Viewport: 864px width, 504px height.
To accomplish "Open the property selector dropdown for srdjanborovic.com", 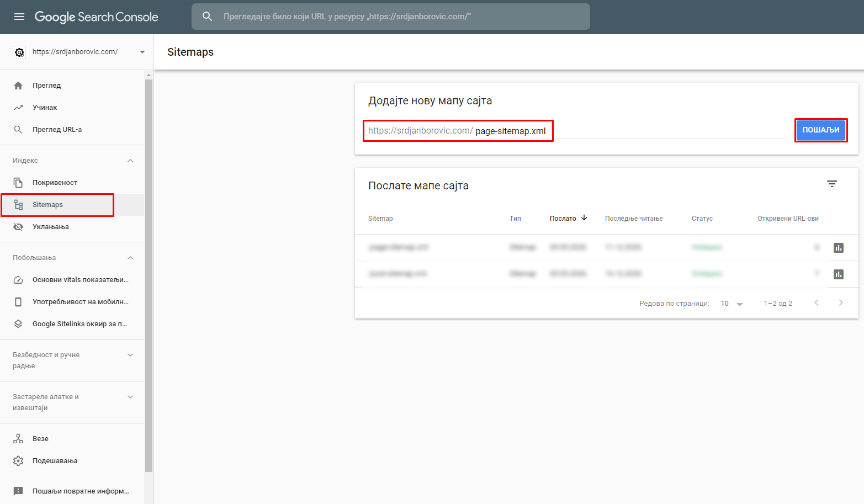I will click(x=142, y=52).
